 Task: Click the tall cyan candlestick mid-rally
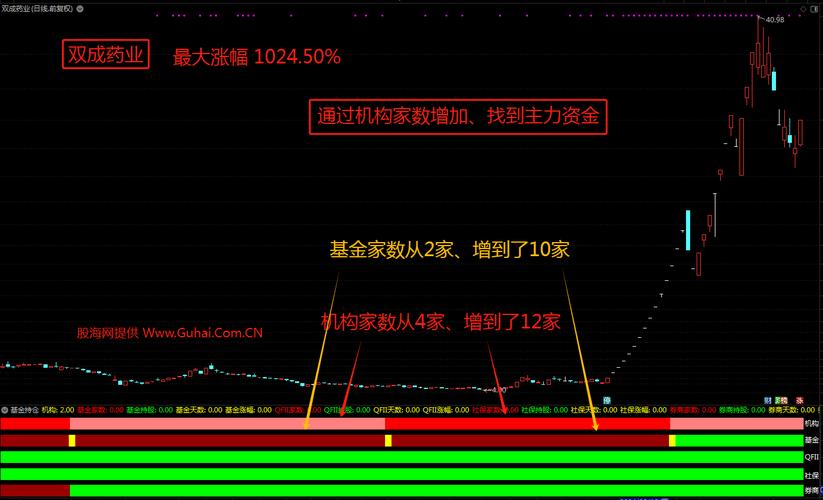pos(687,230)
